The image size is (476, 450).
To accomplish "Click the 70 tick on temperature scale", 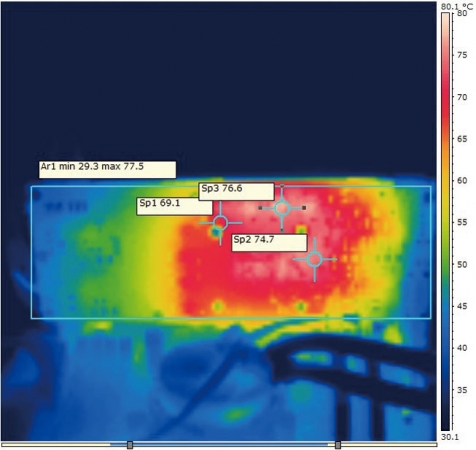I will (x=462, y=97).
